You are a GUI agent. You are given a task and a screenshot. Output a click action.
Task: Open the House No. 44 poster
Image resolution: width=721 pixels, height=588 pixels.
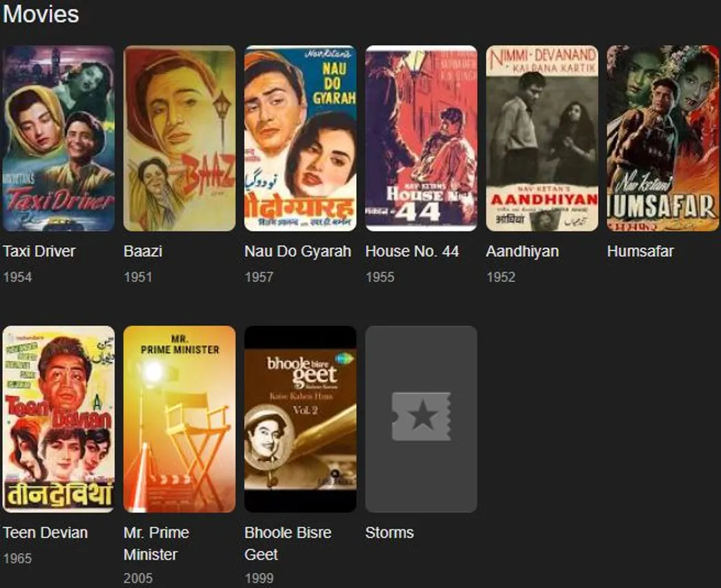(x=421, y=138)
